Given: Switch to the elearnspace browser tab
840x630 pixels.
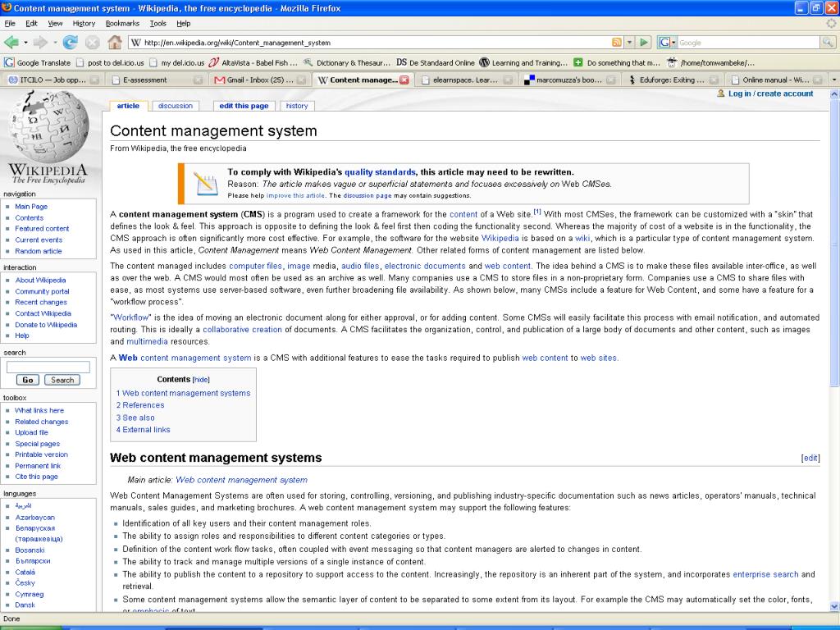Looking at the screenshot, I should coord(466,80).
